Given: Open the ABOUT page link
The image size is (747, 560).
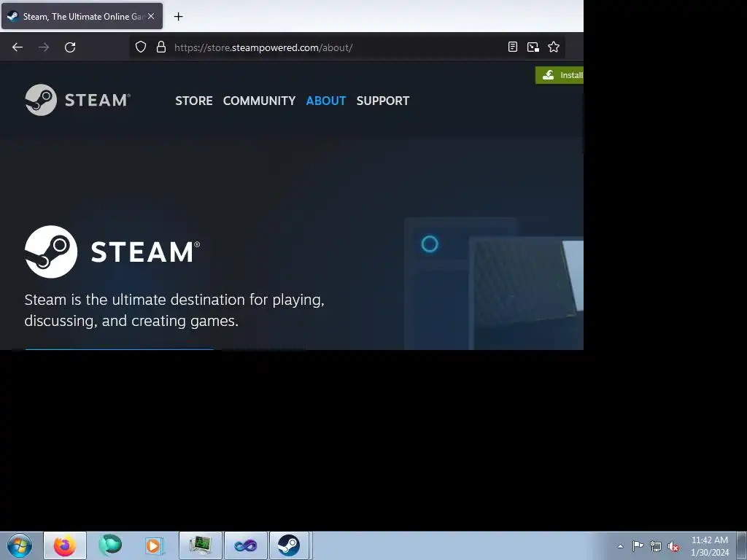Looking at the screenshot, I should (326, 101).
